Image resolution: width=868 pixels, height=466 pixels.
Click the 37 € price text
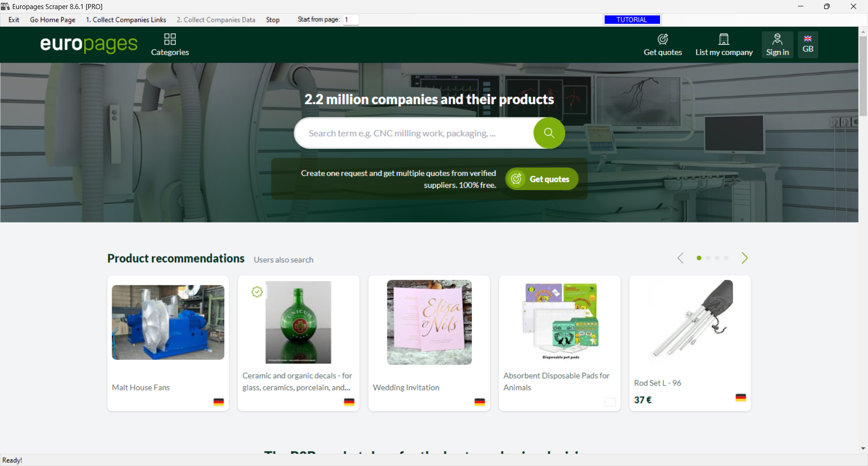click(x=643, y=400)
